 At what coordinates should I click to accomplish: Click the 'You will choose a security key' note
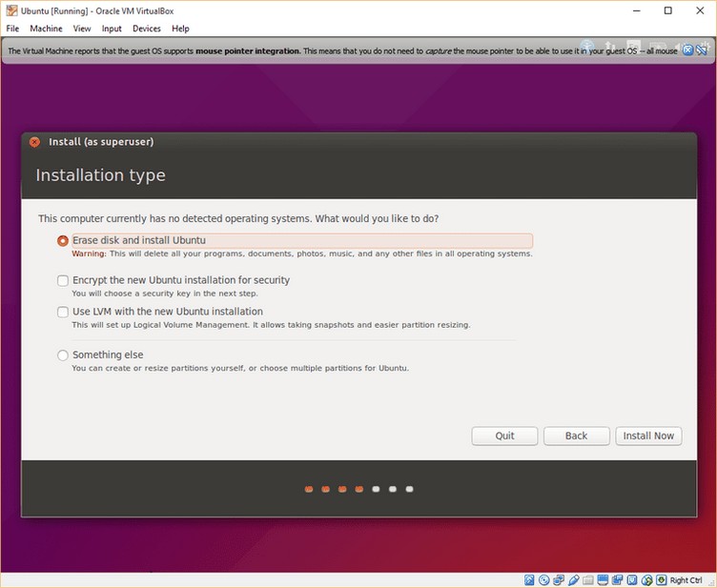click(165, 294)
